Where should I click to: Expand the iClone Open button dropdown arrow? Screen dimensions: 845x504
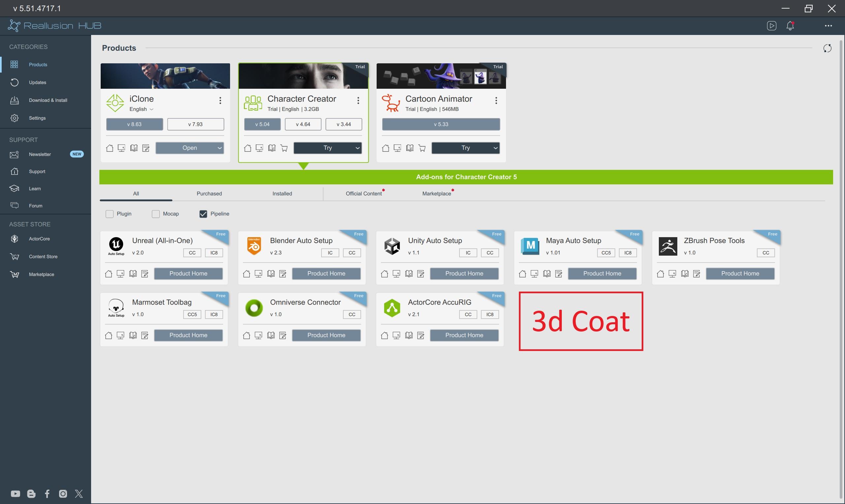(220, 148)
